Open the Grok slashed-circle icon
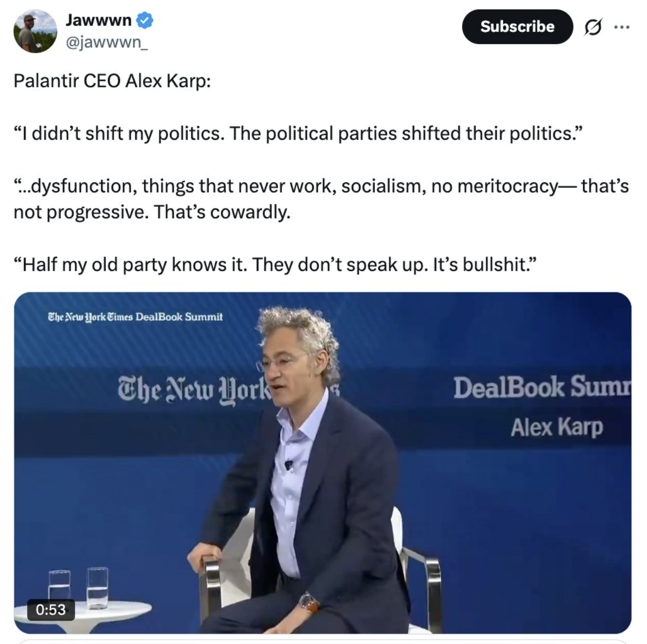This screenshot has height=644, width=647. (593, 27)
